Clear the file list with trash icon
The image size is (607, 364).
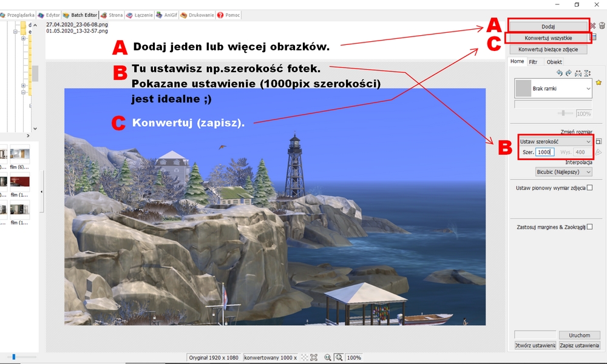pos(602,25)
